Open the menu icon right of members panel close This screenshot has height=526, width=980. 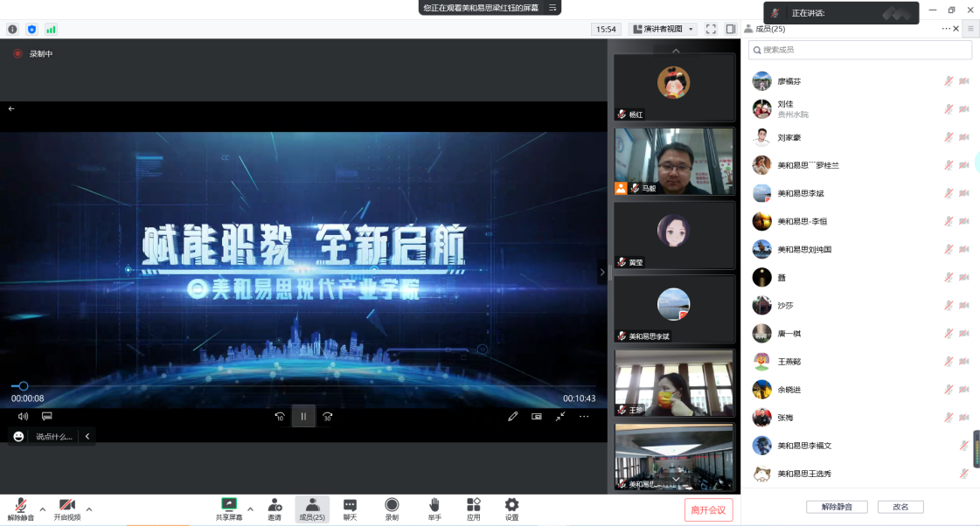coord(970,29)
